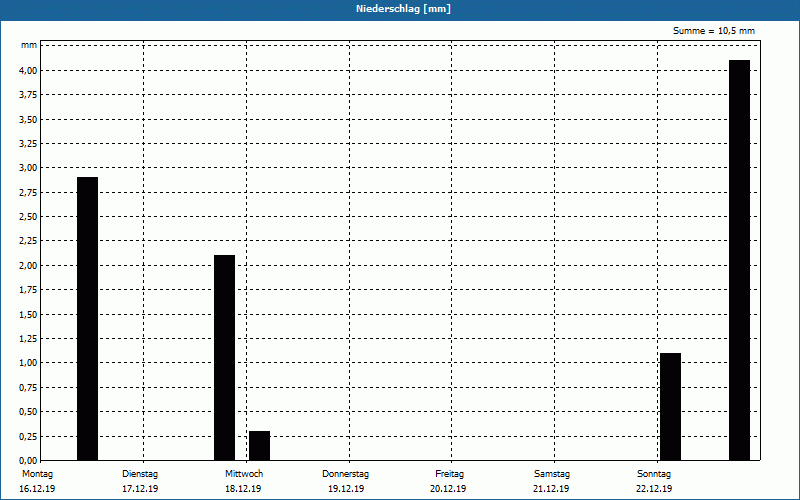800x500 pixels.
Task: Click the date 22.12.19
Action: pos(654,489)
